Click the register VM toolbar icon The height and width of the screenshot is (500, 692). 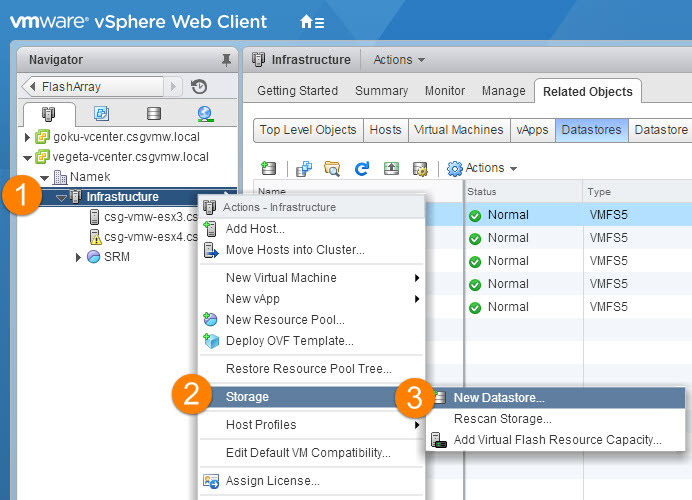click(304, 168)
